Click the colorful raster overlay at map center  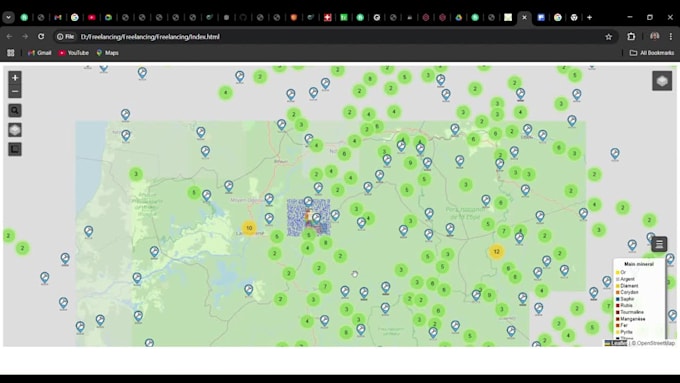coord(309,218)
